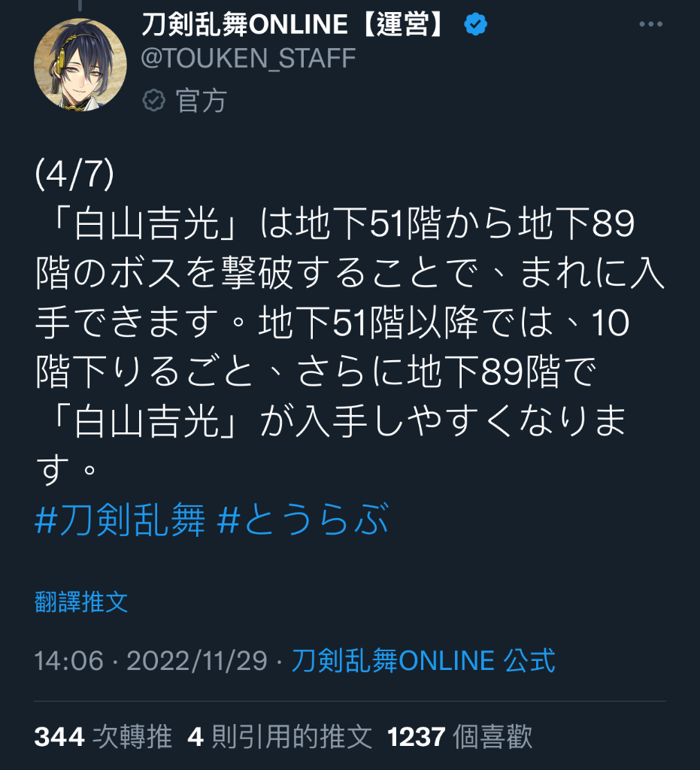Open the three-dot more options menu
The height and width of the screenshot is (770, 700).
(x=651, y=24)
